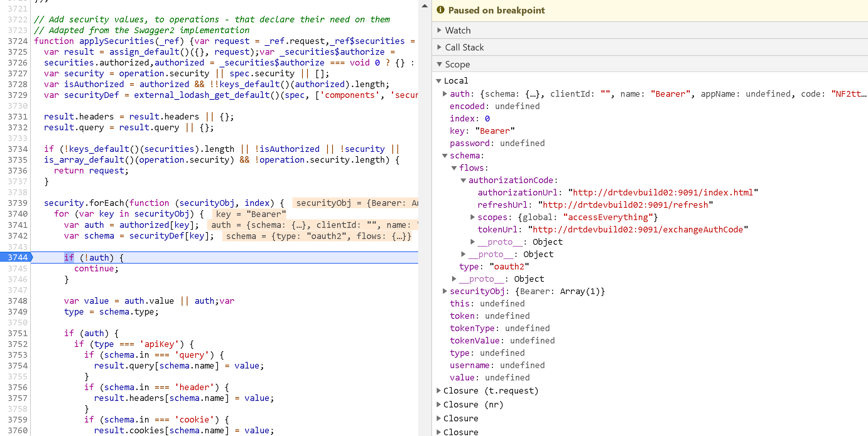Set a breakpoint on line number 3751

17,333
